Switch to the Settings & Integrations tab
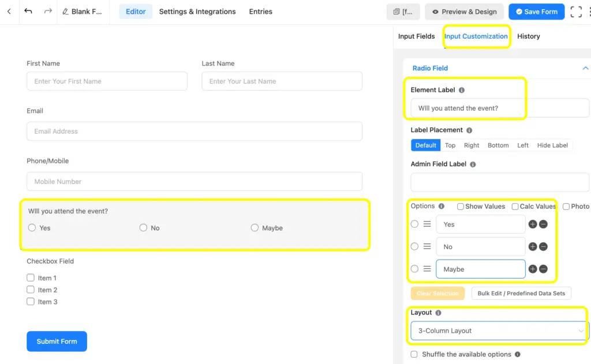This screenshot has width=591, height=364. click(x=197, y=11)
